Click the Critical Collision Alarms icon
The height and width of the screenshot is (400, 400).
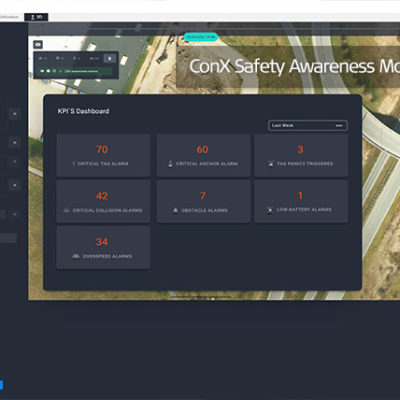[67, 210]
